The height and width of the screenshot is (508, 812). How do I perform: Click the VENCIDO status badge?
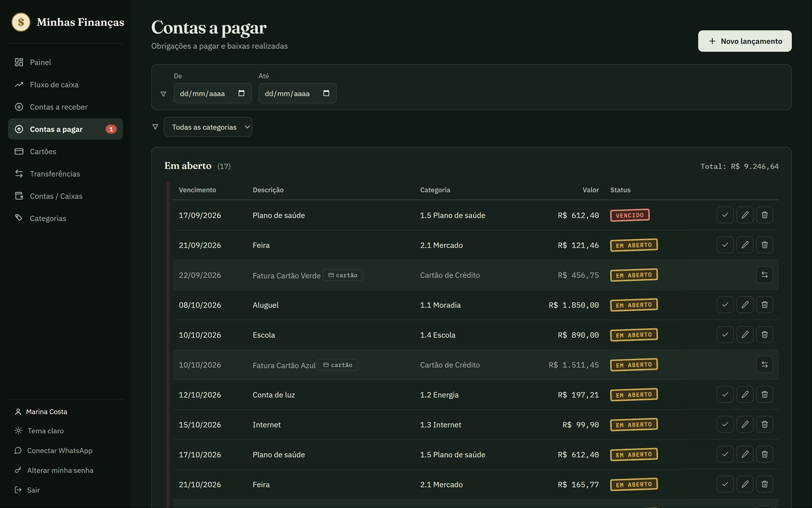coord(630,215)
